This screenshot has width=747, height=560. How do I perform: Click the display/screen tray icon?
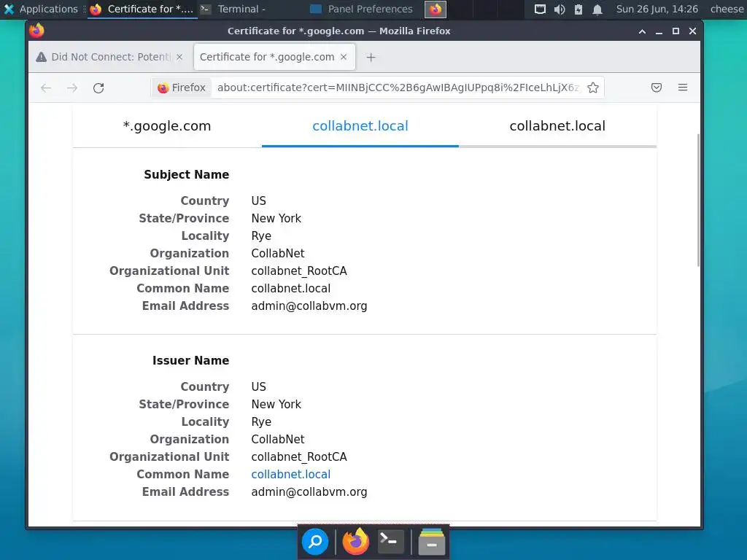coord(540,9)
